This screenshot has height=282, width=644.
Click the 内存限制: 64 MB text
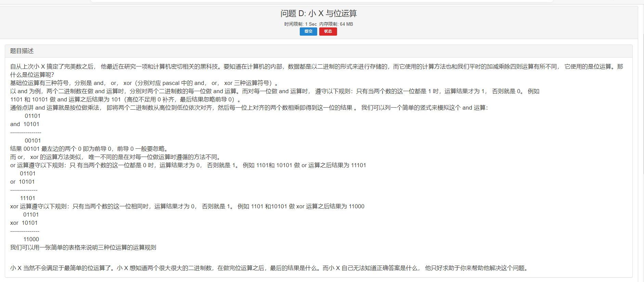[x=336, y=24]
